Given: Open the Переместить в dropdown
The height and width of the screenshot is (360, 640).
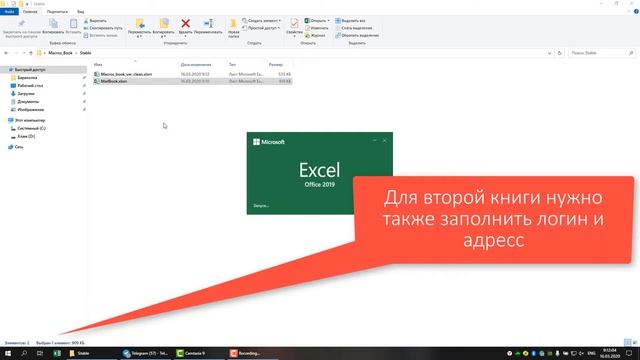Looking at the screenshot, I should [x=140, y=28].
